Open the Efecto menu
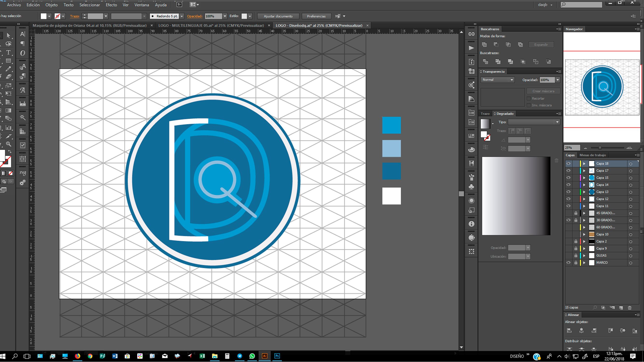Screen dimensions: 644x362 pos(111,5)
